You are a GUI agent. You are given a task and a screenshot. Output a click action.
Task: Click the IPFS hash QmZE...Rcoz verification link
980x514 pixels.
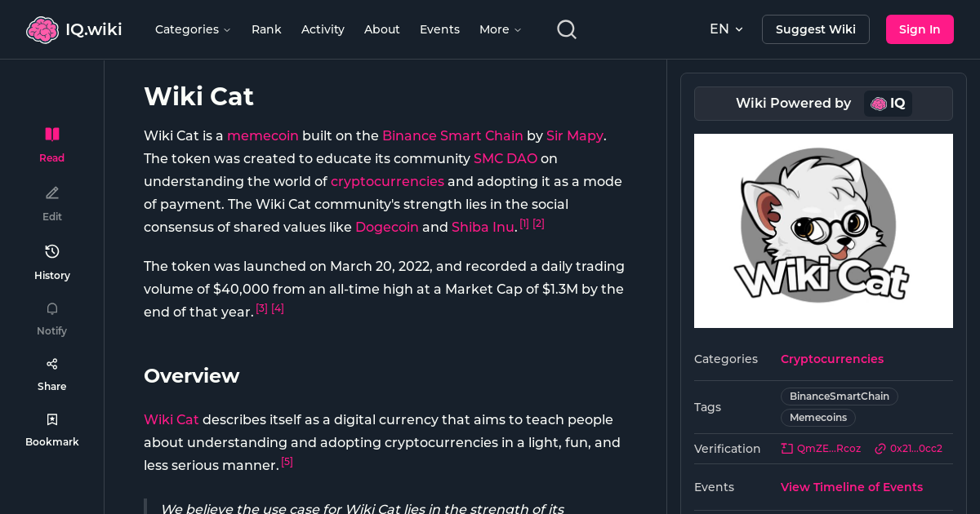coord(821,448)
